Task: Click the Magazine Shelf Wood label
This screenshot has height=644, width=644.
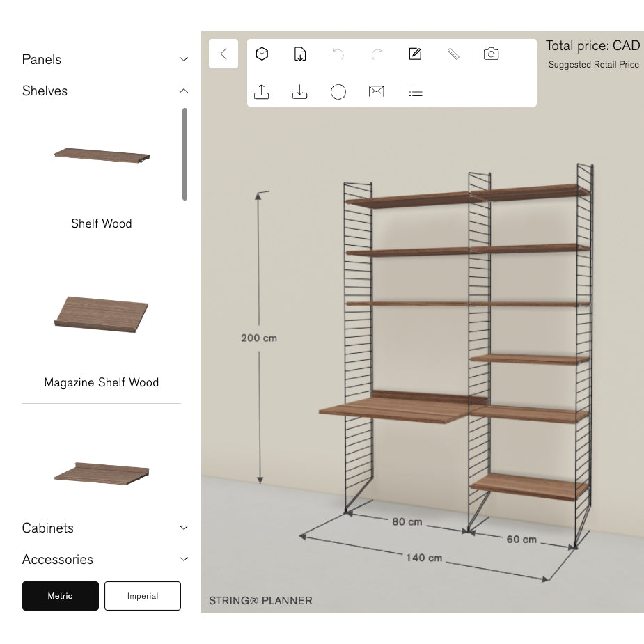Action: (x=102, y=382)
